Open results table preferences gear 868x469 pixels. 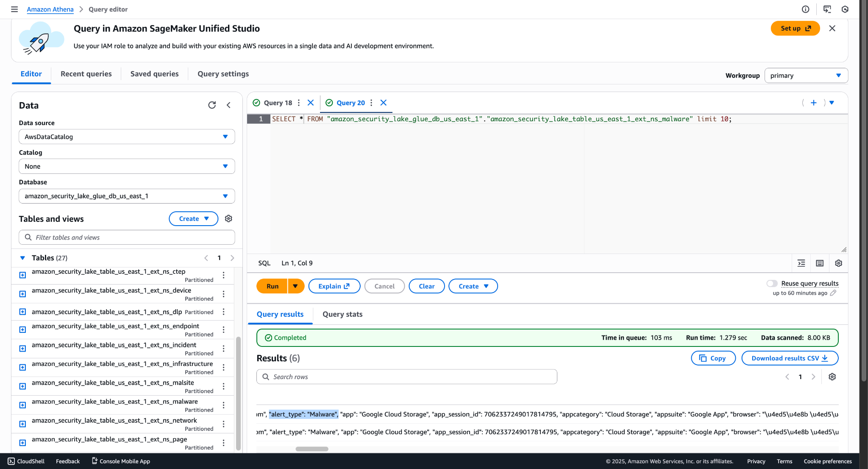[832, 377]
